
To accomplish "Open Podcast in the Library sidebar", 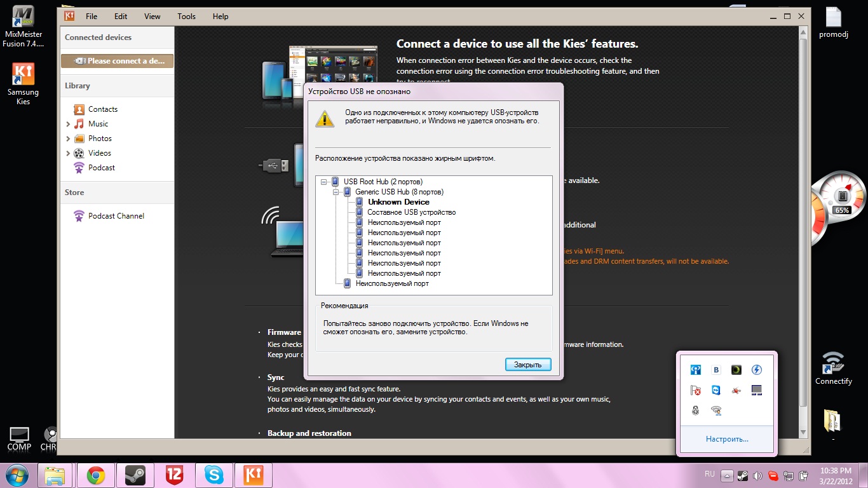I will tap(102, 168).
